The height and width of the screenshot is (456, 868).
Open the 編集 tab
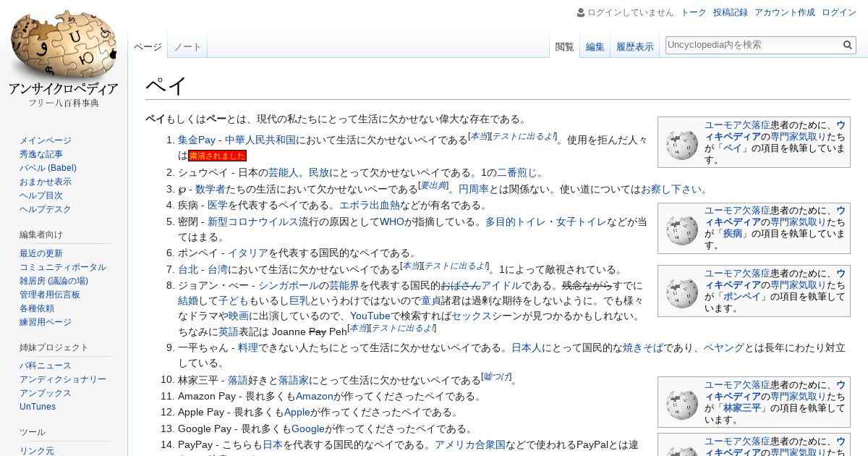click(595, 46)
